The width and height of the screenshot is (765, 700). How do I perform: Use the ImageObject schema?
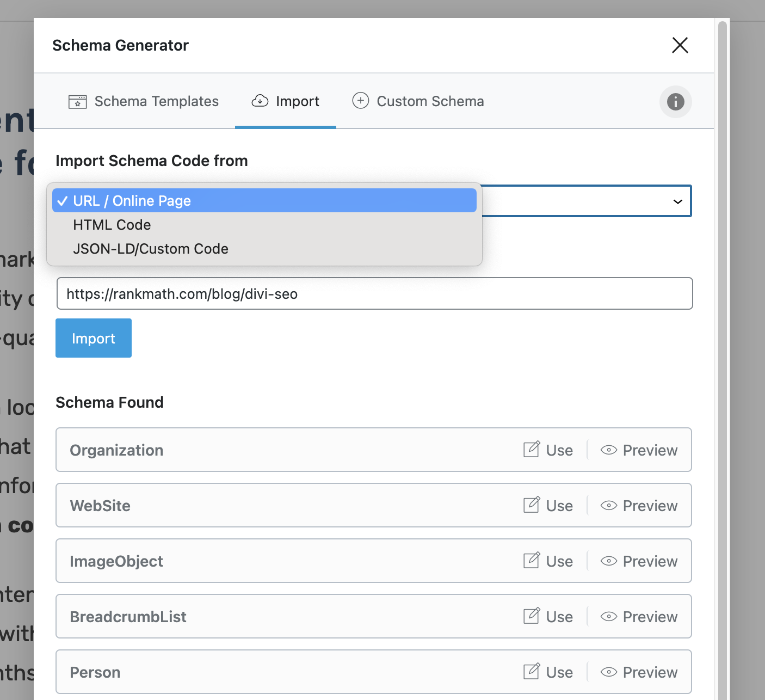pyautogui.click(x=548, y=561)
